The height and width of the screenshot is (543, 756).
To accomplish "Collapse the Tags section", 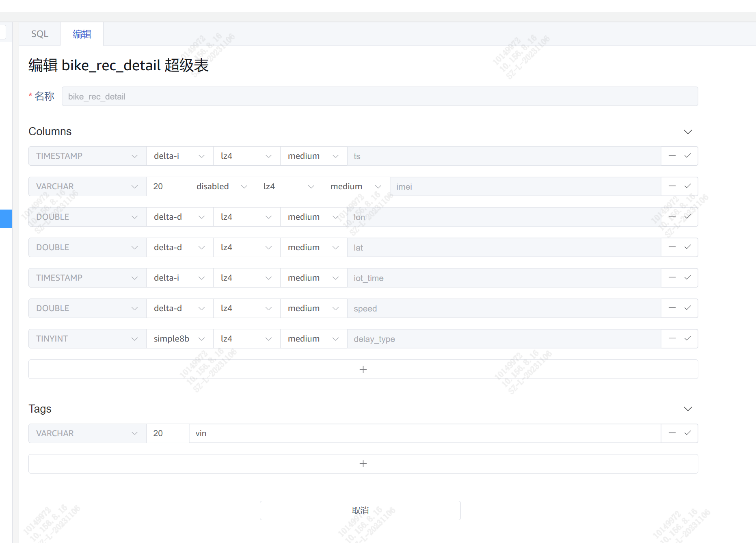I will [687, 409].
